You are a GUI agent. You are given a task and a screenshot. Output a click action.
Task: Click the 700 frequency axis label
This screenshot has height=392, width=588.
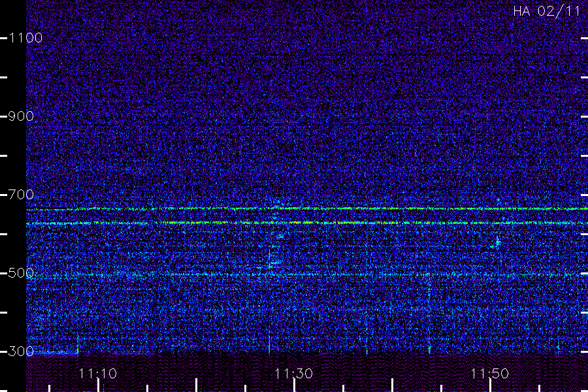tap(21, 195)
